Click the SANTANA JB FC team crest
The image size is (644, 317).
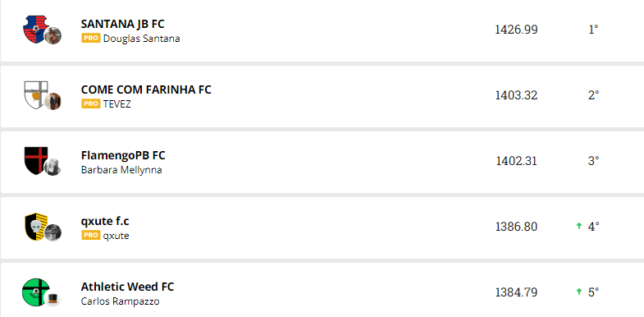[35, 30]
